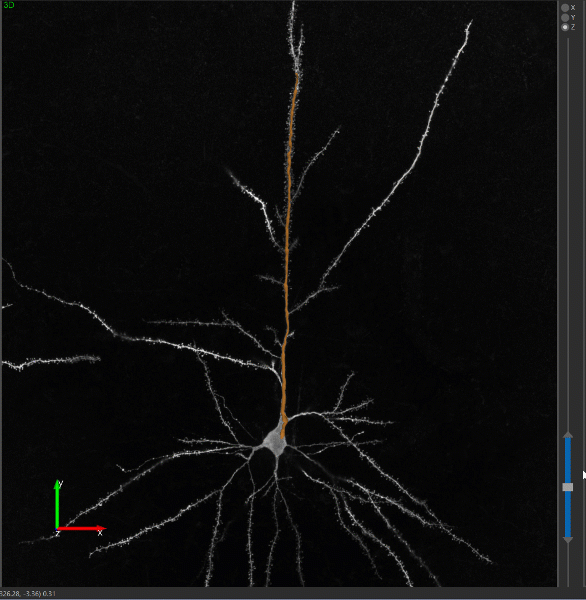Click the coordinate readout in status bar
This screenshot has width=586, height=600.
click(28, 593)
